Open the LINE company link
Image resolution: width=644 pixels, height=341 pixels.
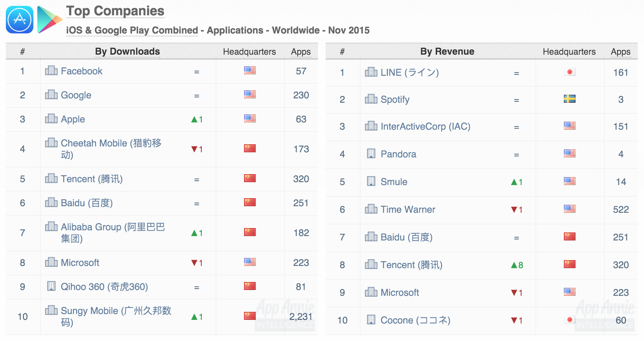point(410,72)
